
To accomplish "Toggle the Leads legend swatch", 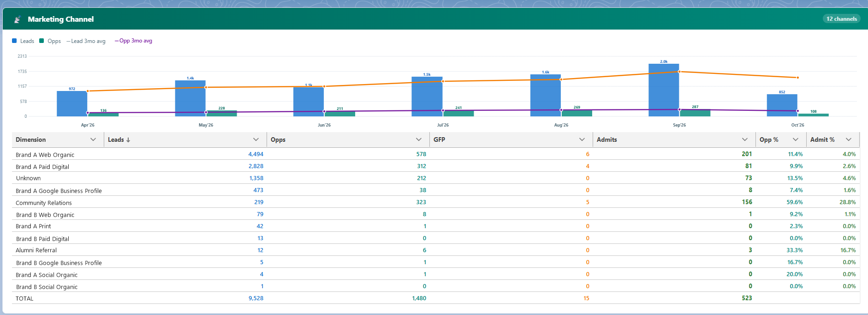I will tap(14, 41).
